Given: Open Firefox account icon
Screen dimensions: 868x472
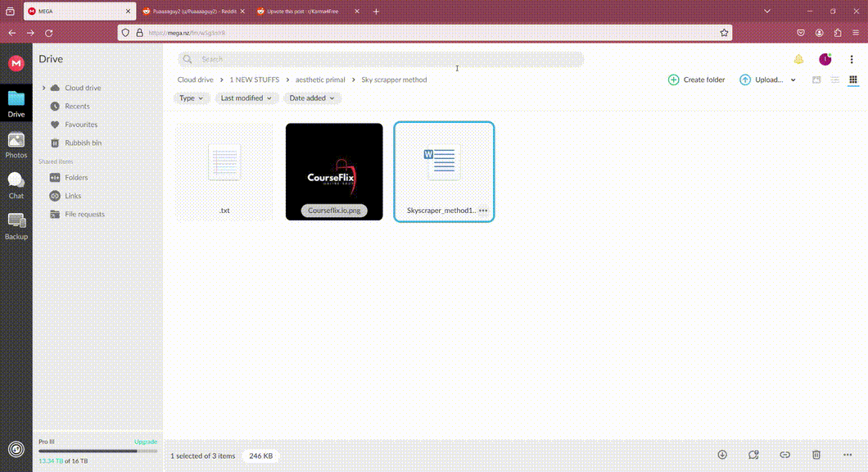Looking at the screenshot, I should point(820,34).
